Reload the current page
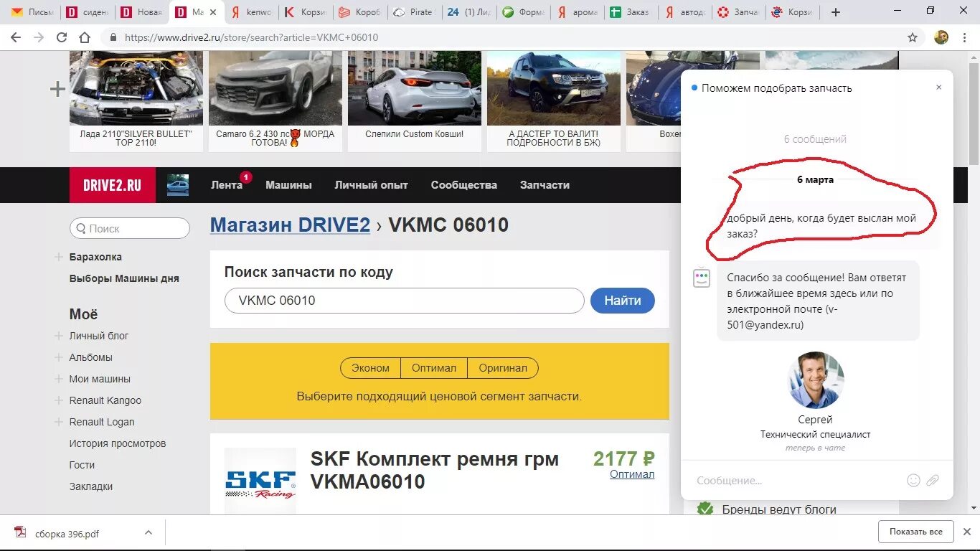The width and height of the screenshot is (980, 551). pyautogui.click(x=62, y=37)
